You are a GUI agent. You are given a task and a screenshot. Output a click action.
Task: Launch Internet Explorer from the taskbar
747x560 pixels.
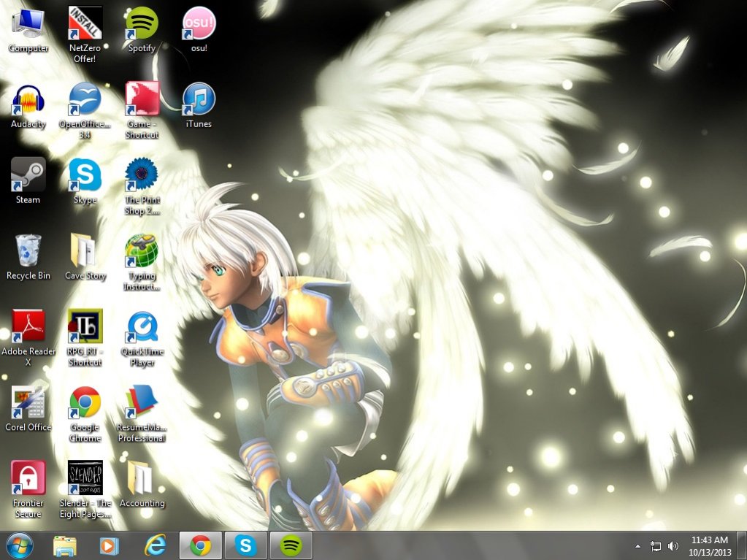(x=156, y=545)
